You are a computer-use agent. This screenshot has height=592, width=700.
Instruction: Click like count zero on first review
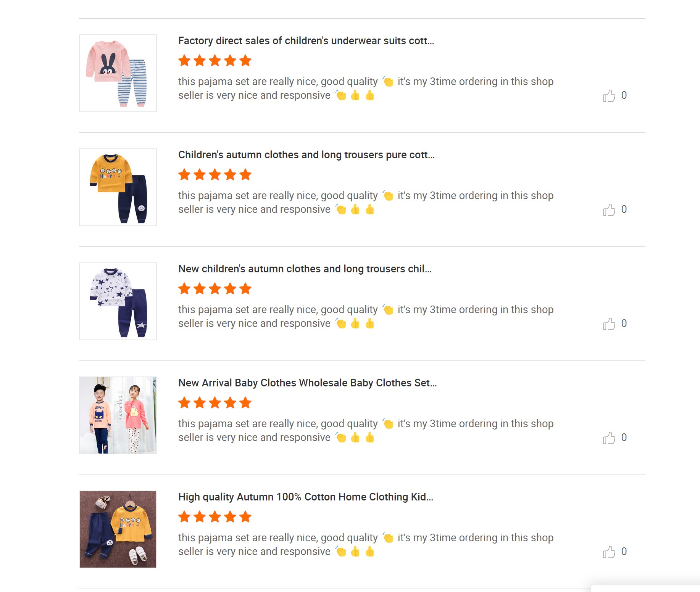tap(624, 95)
